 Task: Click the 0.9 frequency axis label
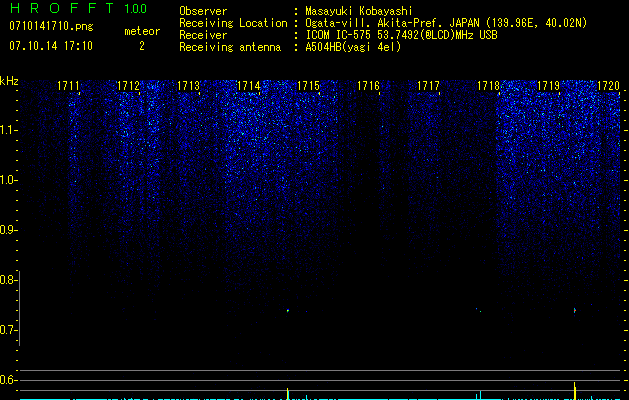pyautogui.click(x=8, y=230)
